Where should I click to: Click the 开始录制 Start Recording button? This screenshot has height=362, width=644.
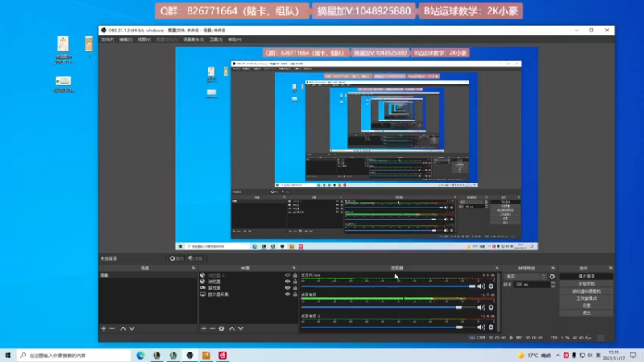[587, 284]
